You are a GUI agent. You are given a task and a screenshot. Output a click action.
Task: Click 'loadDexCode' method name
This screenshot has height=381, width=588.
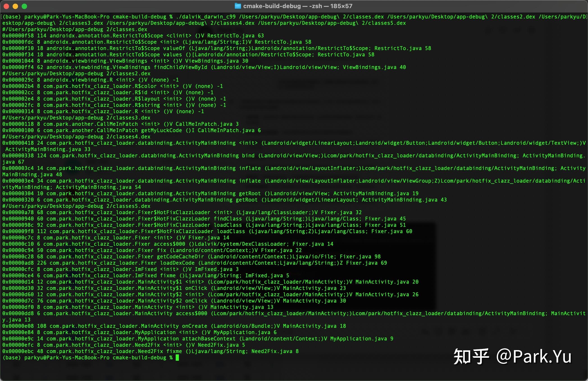[x=177, y=263]
